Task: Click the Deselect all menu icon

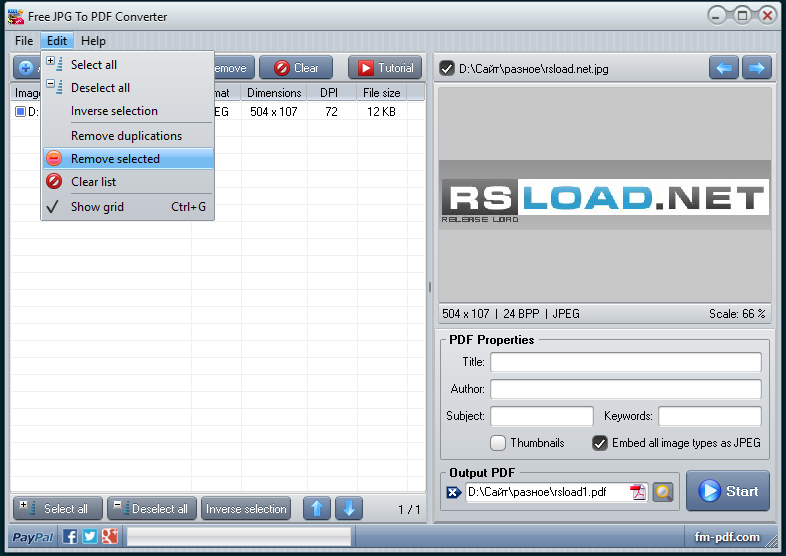Action: pyautogui.click(x=54, y=87)
